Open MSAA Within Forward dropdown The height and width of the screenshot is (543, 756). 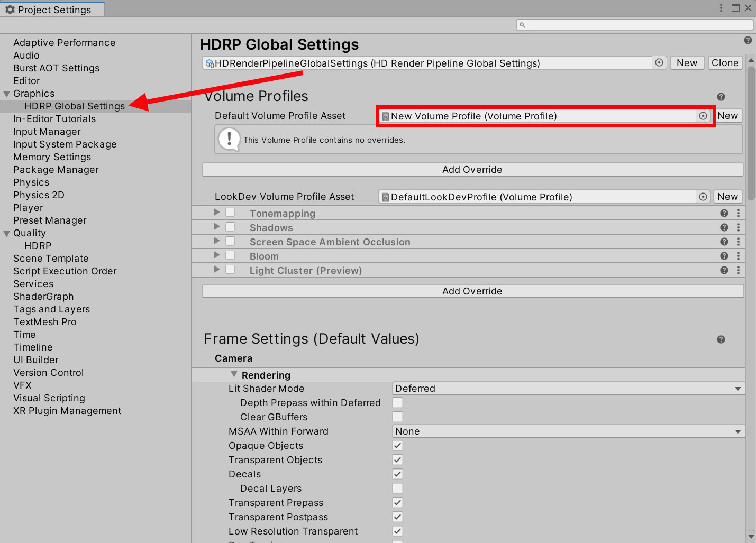[569, 431]
